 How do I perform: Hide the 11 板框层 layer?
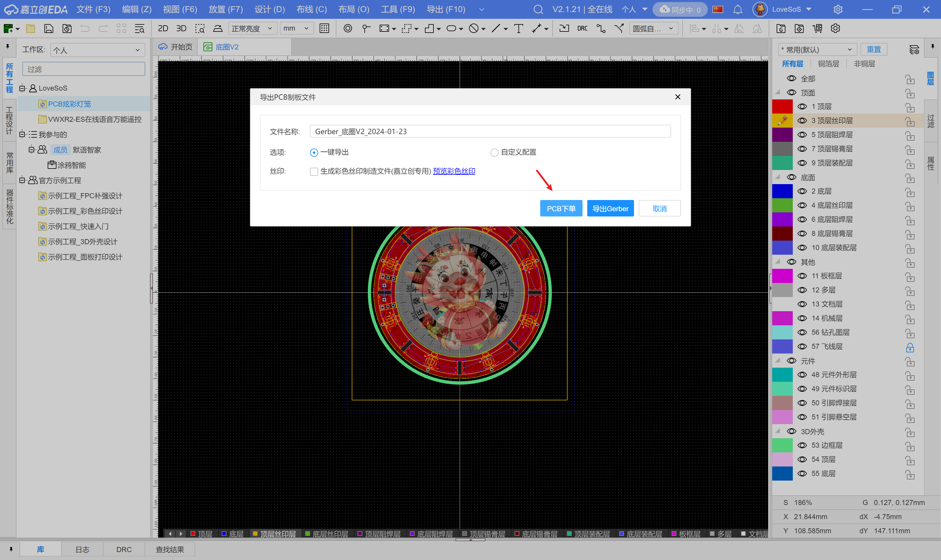tap(802, 276)
